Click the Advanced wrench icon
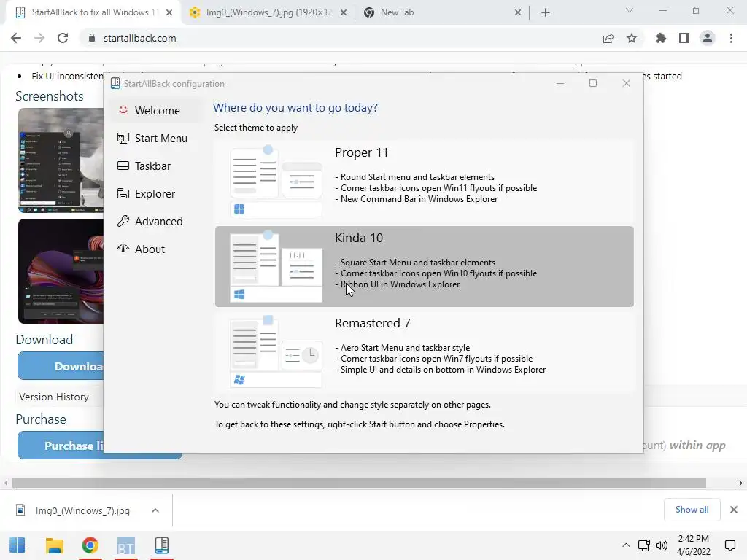 pyautogui.click(x=123, y=221)
